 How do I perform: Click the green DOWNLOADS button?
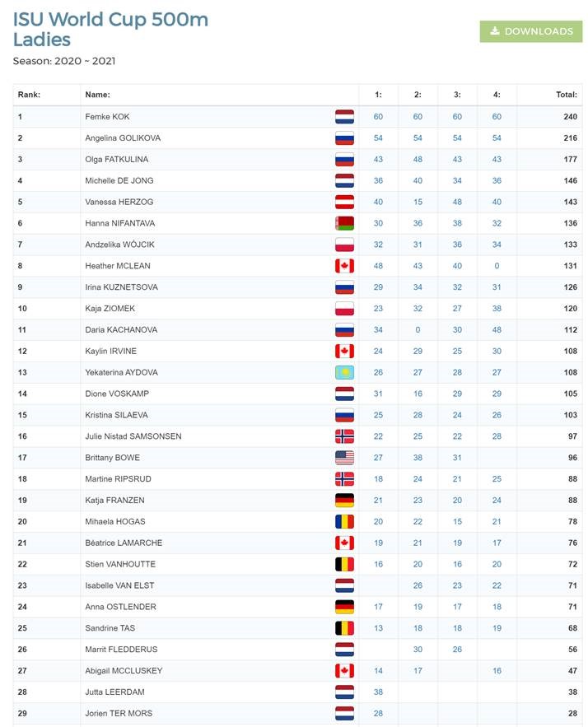[x=531, y=31]
